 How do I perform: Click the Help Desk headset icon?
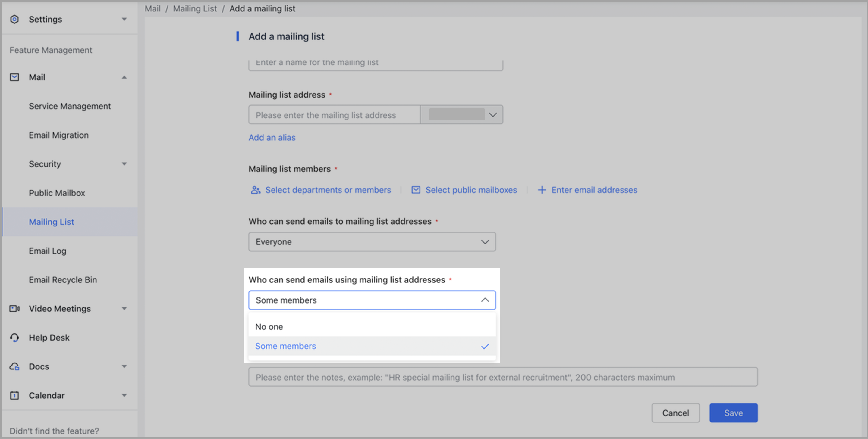(x=14, y=337)
